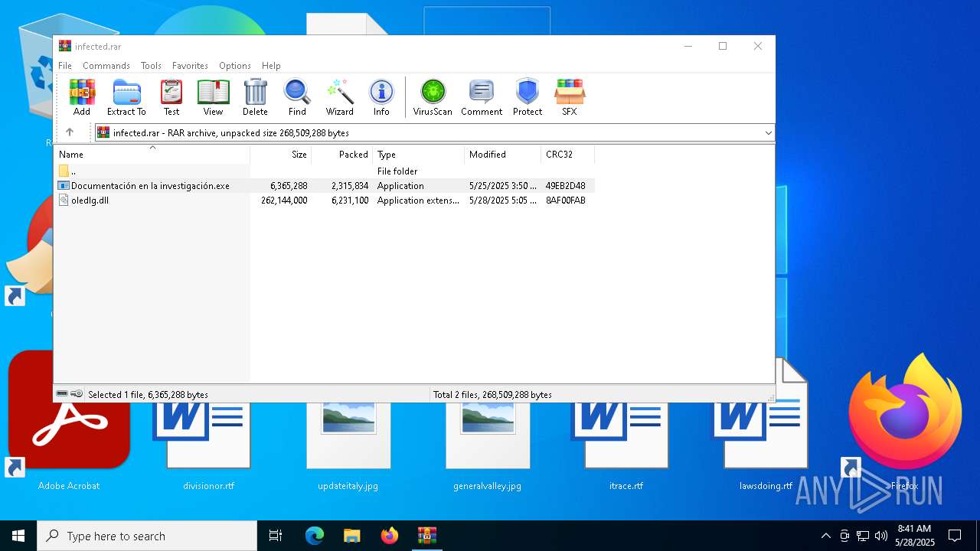This screenshot has width=980, height=551.
Task: Click the CRC32 value 49EB2D48
Action: pos(566,186)
